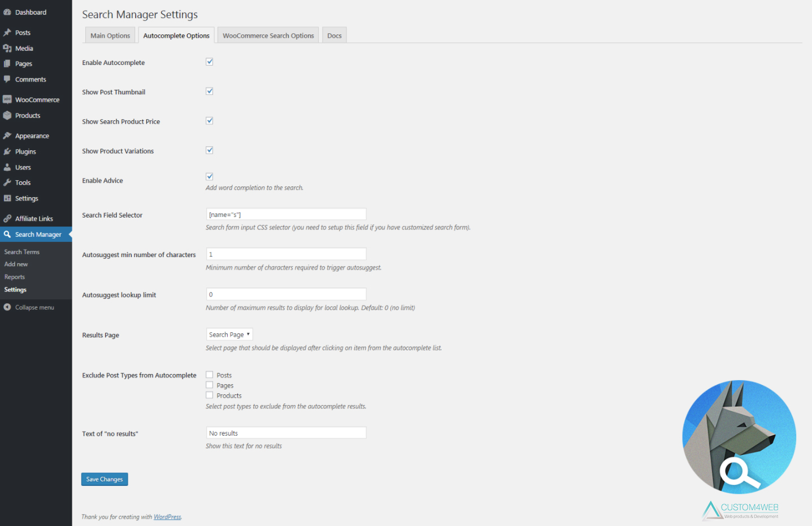The width and height of the screenshot is (812, 526).
Task: Click the Appearance paintbrush icon
Action: (7, 136)
